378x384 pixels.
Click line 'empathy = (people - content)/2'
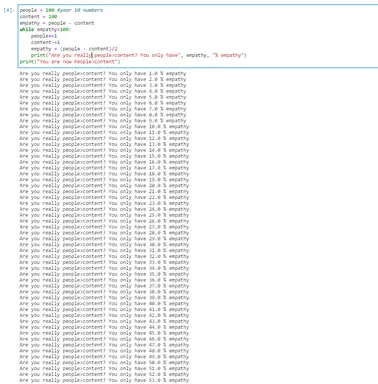coord(74,49)
